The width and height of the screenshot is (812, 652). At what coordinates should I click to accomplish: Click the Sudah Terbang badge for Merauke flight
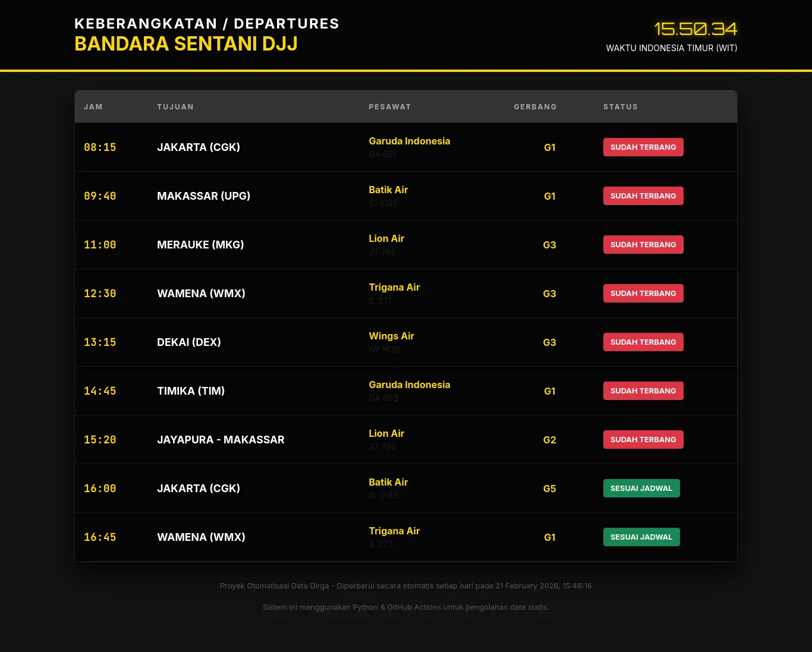click(x=643, y=245)
